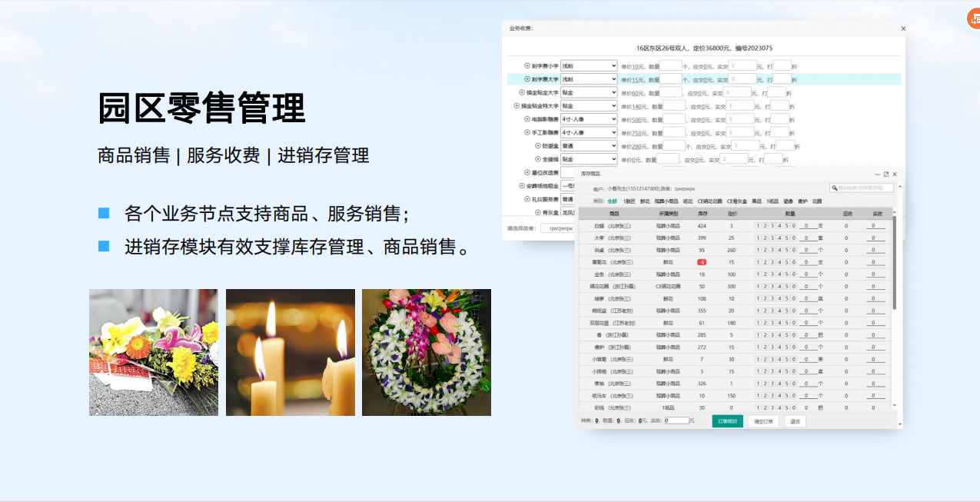This screenshot has height=502, width=980.
Task: Click the 请选择故者 qwqwqw field
Action: coord(559,228)
